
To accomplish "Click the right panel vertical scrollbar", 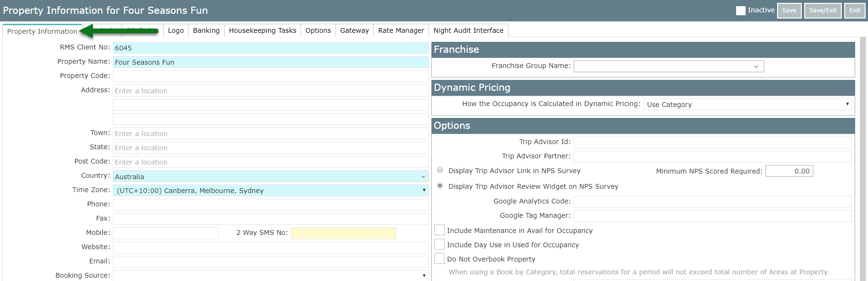I will click(863, 159).
